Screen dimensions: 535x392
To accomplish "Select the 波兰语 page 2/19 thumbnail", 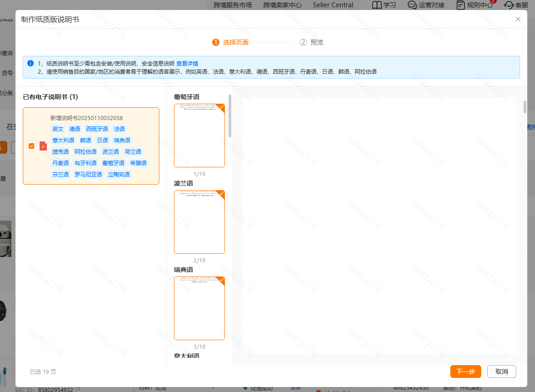I will point(199,222).
